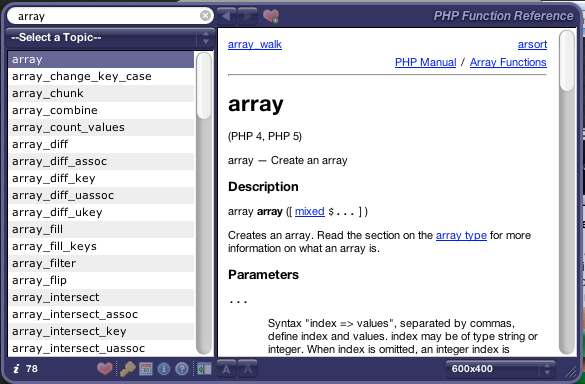The width and height of the screenshot is (585, 384).
Task: Select array_intersect in the list
Action: click(101, 297)
